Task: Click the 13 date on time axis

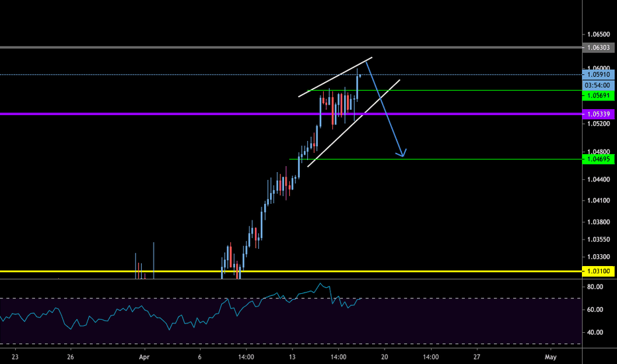Action: 292,357
